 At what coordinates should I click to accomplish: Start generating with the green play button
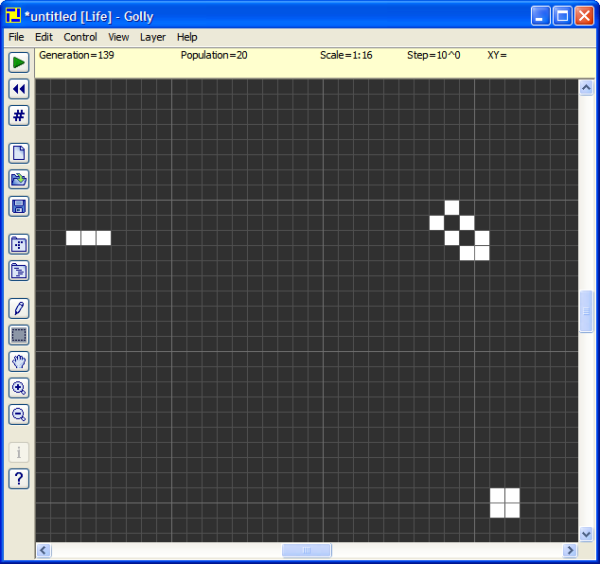[x=19, y=62]
